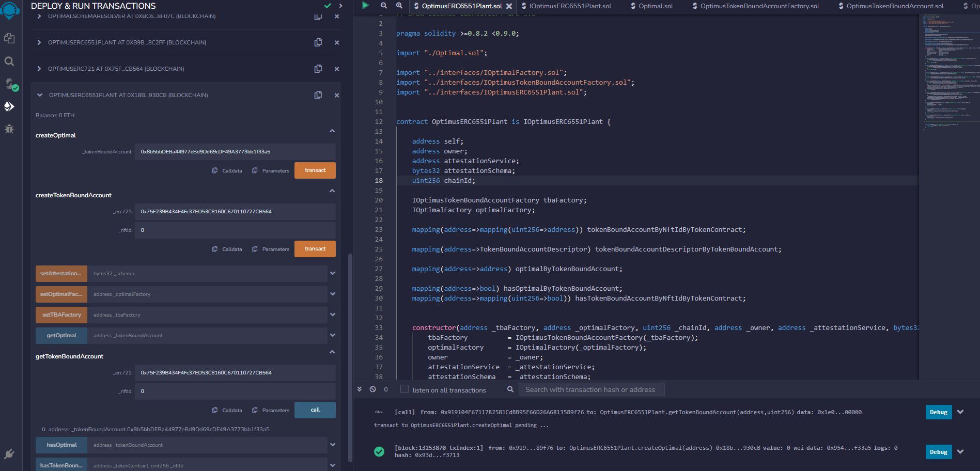980x471 pixels.
Task: Click the bytes32 _schema input field
Action: tap(207, 274)
